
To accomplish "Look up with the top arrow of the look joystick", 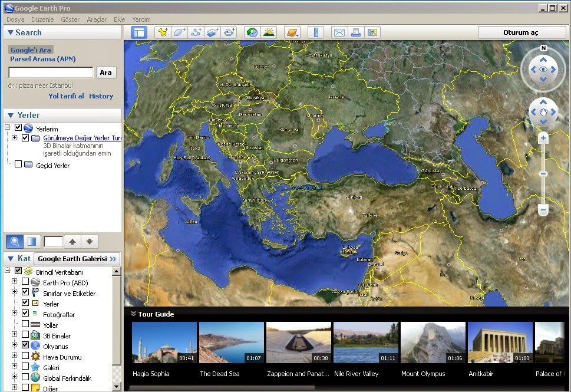I will 543,60.
